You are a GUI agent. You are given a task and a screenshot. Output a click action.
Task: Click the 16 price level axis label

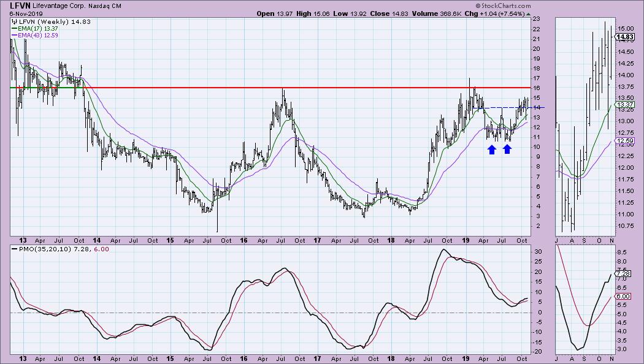tap(536, 88)
